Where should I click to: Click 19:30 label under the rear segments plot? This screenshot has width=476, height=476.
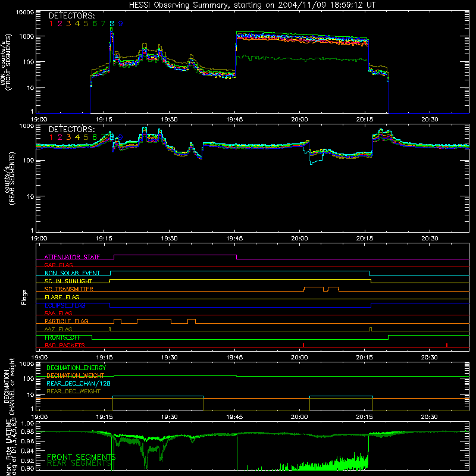click(x=169, y=239)
